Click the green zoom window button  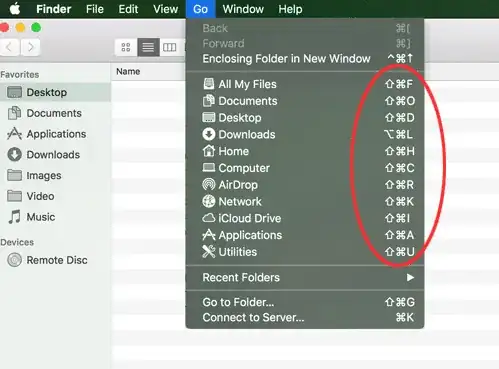click(36, 27)
